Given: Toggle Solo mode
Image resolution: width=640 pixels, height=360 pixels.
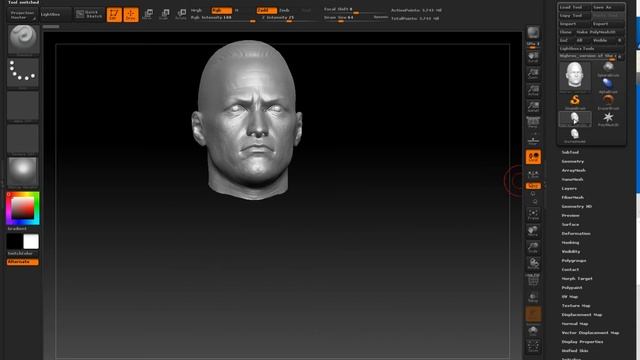Looking at the screenshot, I should tap(533, 330).
